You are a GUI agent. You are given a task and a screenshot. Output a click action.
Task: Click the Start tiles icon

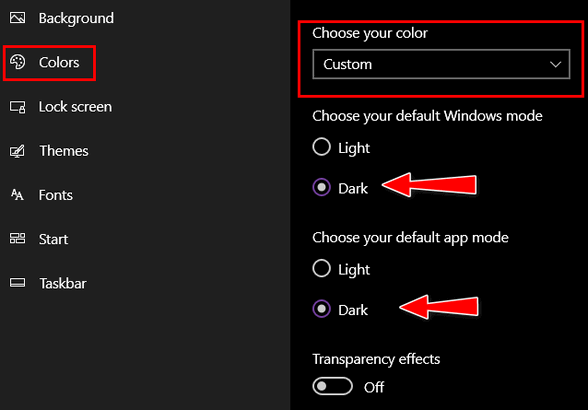[17, 238]
